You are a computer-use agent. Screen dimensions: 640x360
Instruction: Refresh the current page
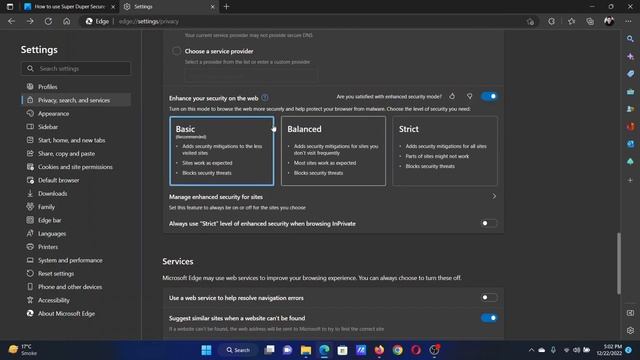click(x=48, y=21)
